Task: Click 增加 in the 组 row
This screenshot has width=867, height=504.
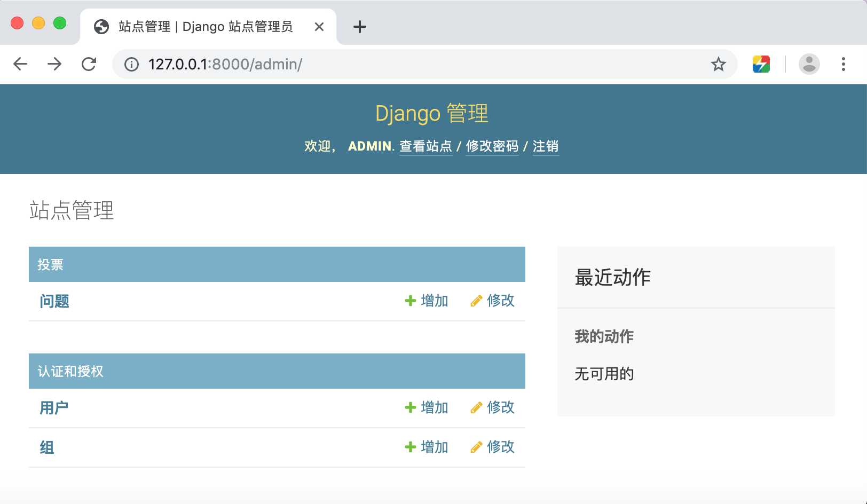Action: [x=427, y=447]
